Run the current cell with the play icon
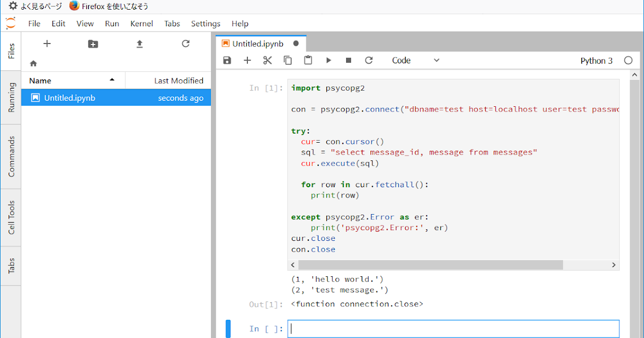The width and height of the screenshot is (644, 338). click(328, 60)
